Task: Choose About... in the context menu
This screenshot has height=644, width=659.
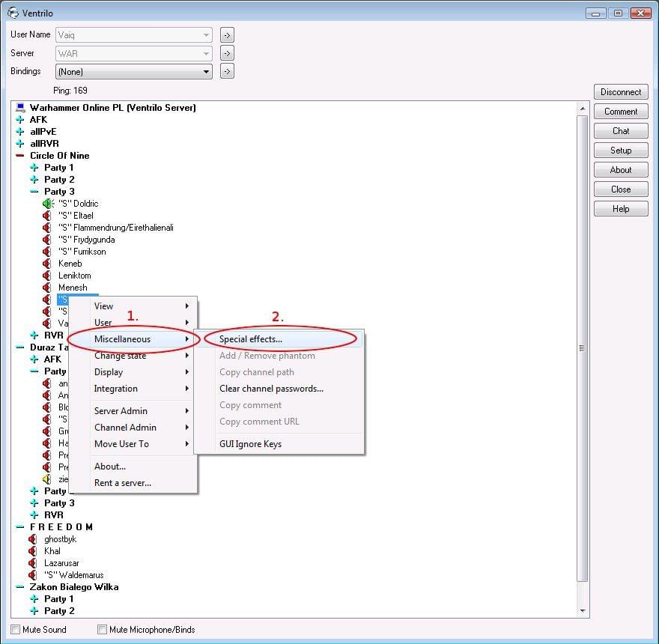Action: click(133, 467)
